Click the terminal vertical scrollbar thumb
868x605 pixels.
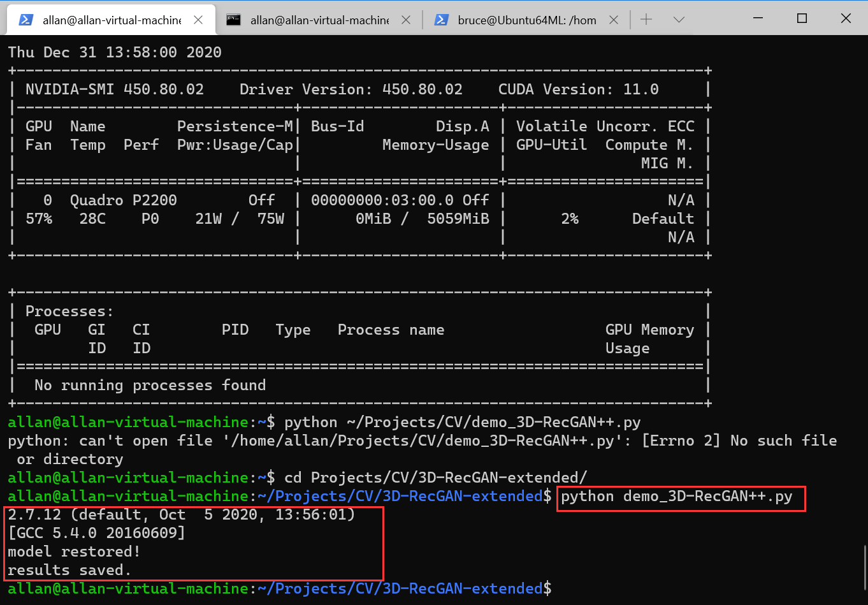864,566
